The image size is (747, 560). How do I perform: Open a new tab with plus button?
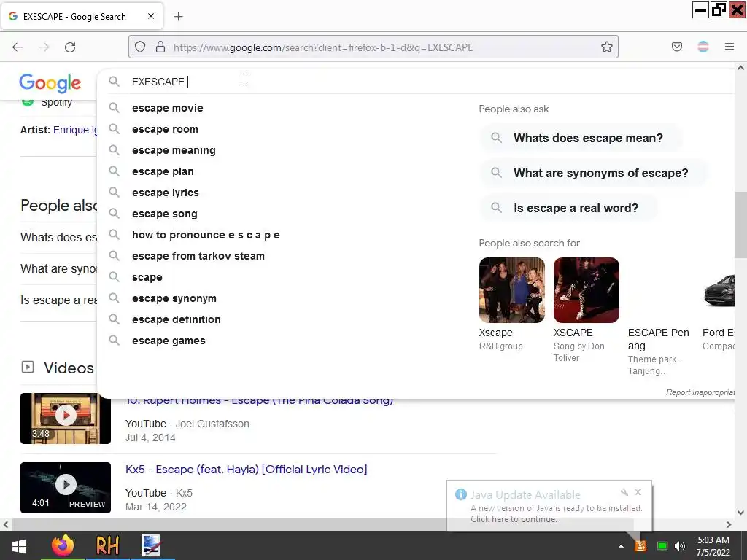click(x=178, y=17)
